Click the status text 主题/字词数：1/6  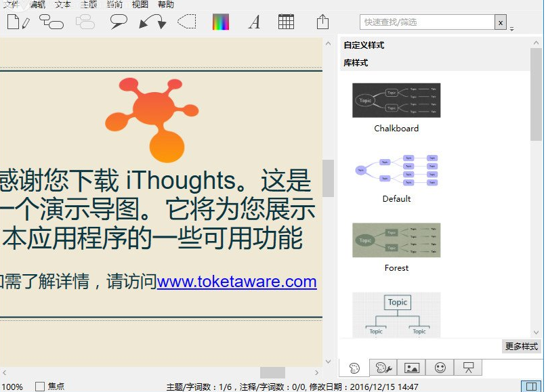199,387
